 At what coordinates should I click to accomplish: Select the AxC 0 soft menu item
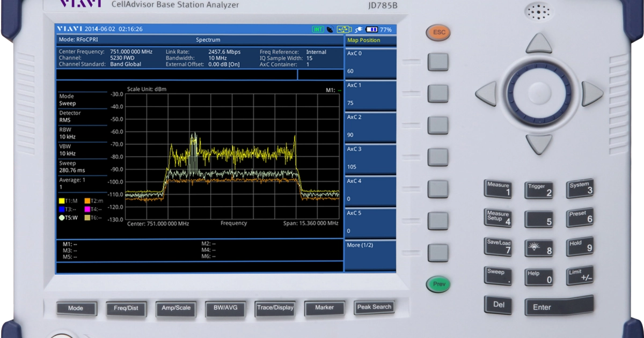coord(370,63)
